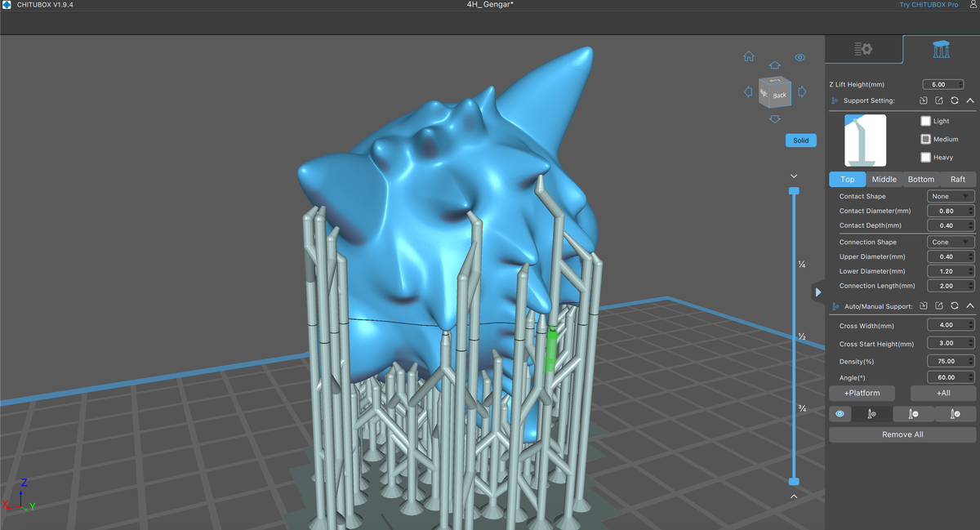Click the green highlighted support on the model
The width and height of the screenshot is (980, 530).
point(551,350)
